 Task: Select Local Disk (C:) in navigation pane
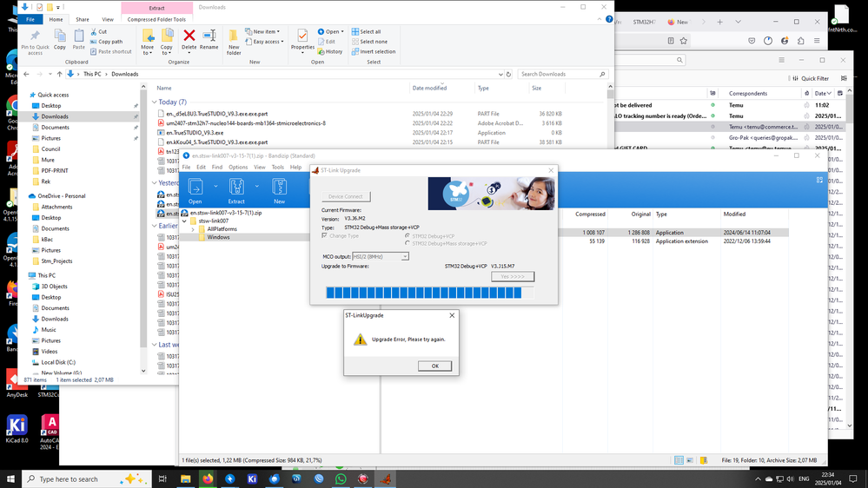pyautogui.click(x=58, y=362)
